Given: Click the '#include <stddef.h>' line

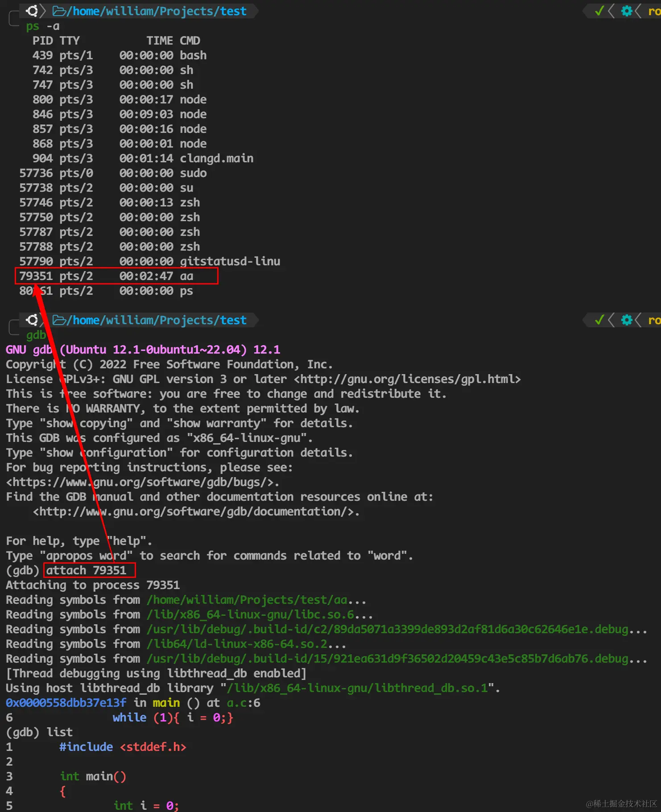Looking at the screenshot, I should (123, 747).
